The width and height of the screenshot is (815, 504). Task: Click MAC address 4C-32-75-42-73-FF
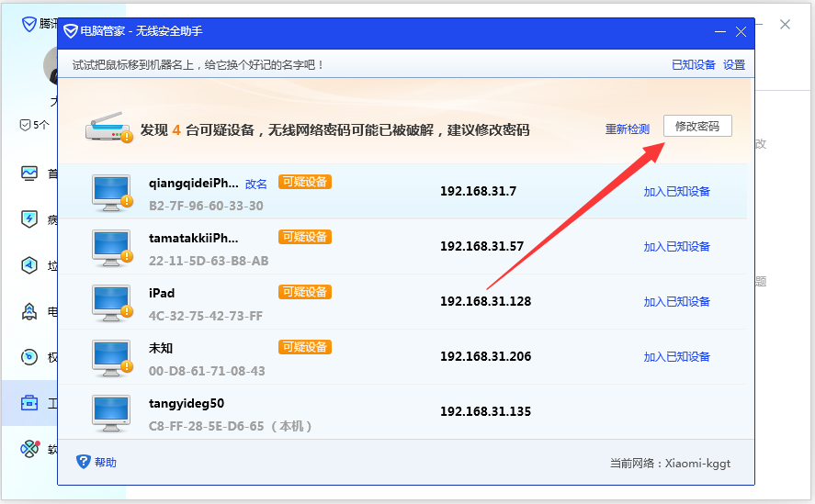click(x=205, y=317)
